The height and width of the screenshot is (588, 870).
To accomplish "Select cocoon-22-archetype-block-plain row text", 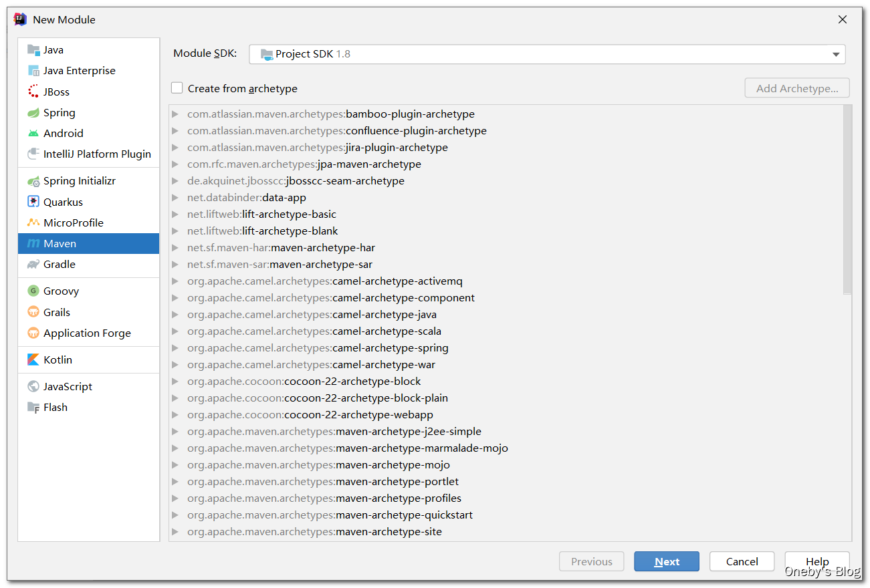I will [x=318, y=398].
